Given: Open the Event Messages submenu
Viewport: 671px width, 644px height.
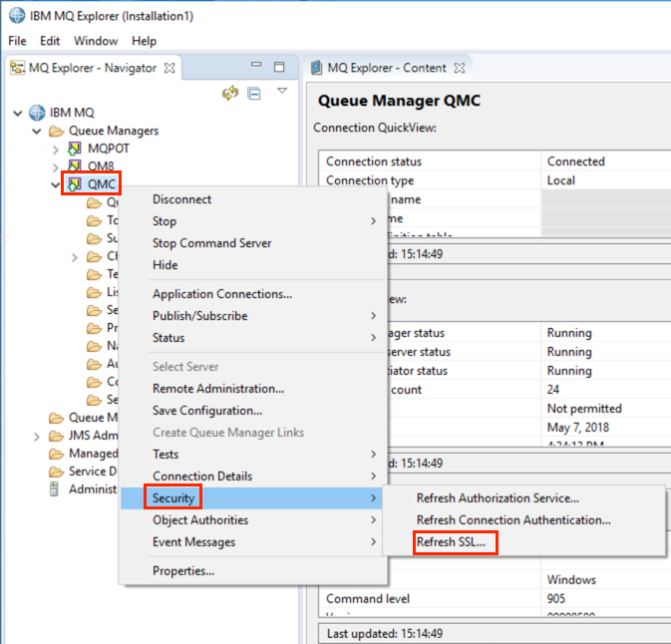Looking at the screenshot, I should [x=253, y=541].
